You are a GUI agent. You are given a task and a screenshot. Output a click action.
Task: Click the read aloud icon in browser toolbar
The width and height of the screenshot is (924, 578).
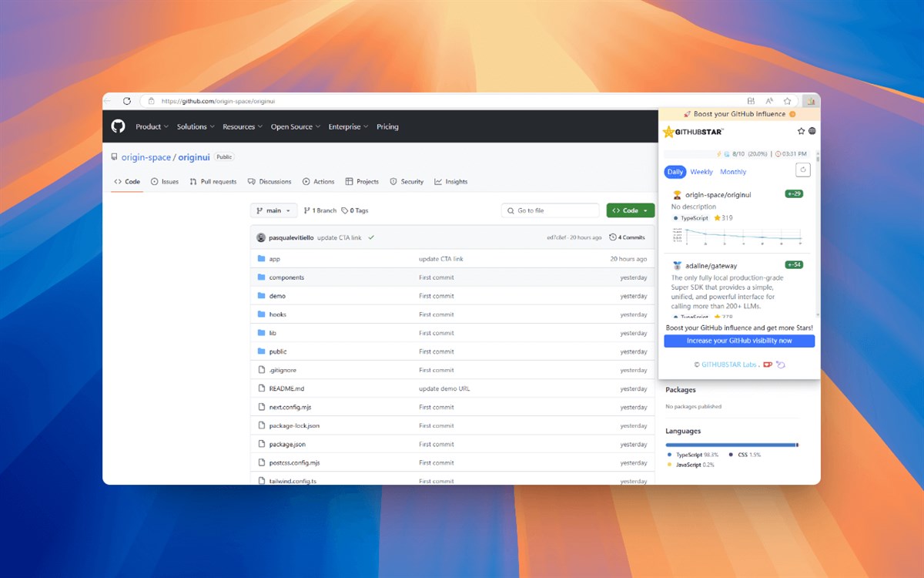769,101
